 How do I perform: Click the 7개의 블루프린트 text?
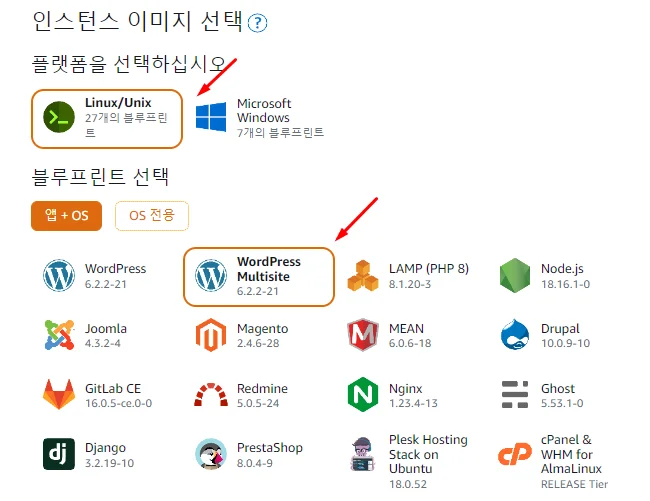(280, 133)
